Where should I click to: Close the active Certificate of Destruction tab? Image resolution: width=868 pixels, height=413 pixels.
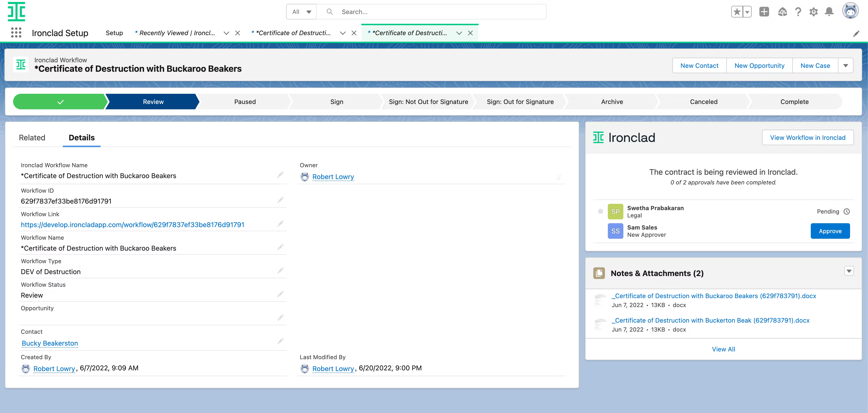click(470, 33)
